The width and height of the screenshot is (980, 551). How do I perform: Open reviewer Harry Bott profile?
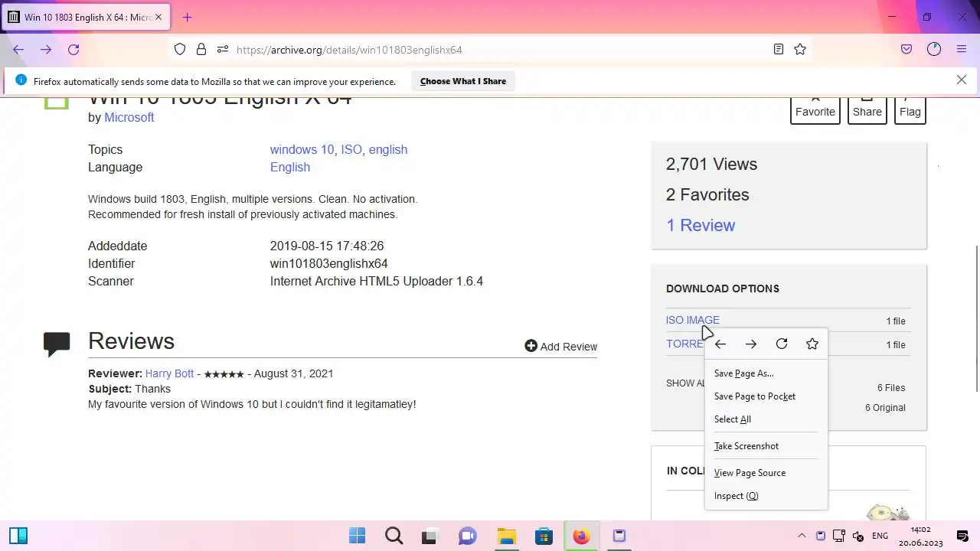(x=169, y=373)
